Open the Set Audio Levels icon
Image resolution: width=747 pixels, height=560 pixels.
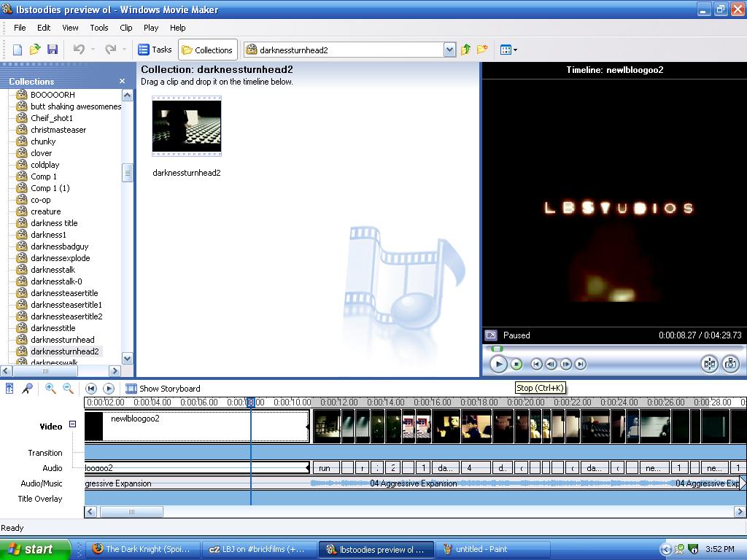[9, 388]
